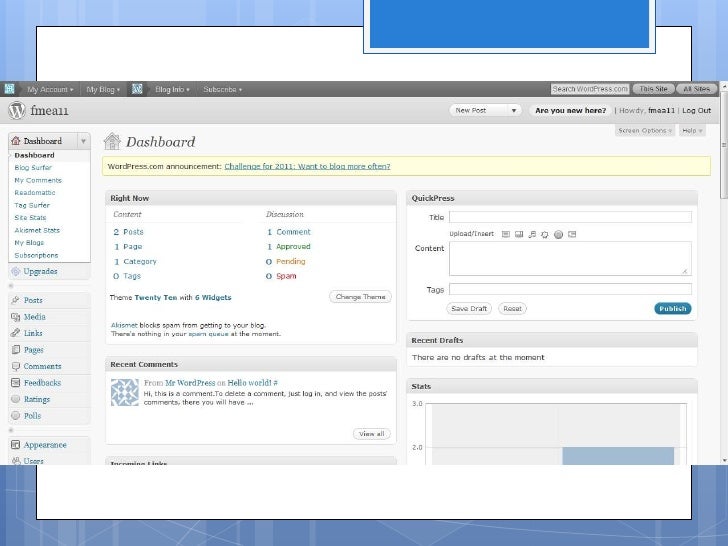728x546 pixels.
Task: Open Posts via its pushpin sidebar icon
Action: tap(15, 300)
